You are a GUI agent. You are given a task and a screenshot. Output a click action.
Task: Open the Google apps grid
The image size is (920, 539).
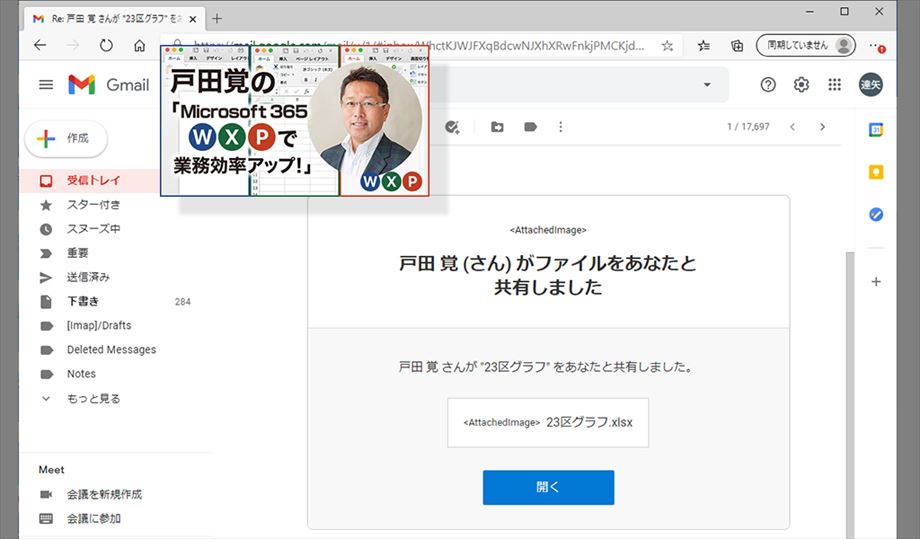[834, 85]
